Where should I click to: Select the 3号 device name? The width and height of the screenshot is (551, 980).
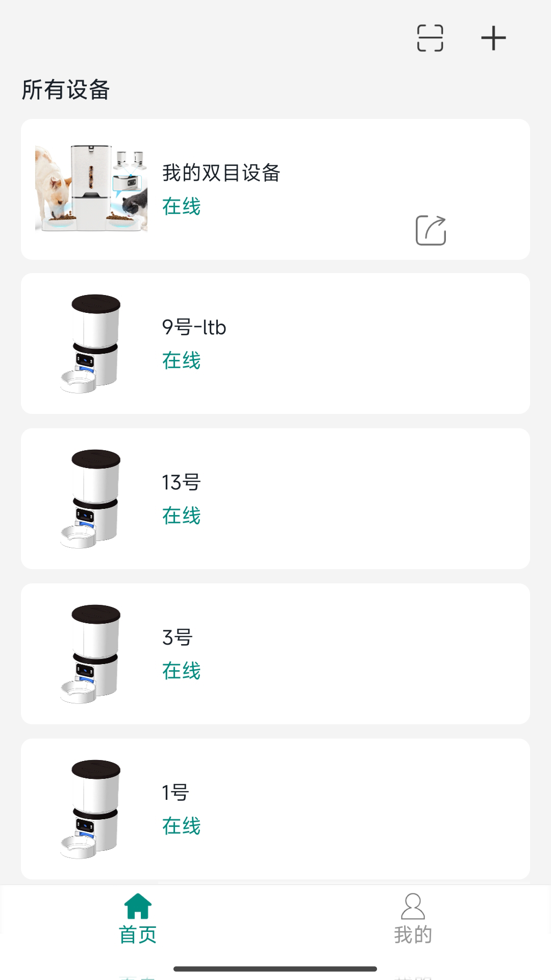[x=177, y=638]
